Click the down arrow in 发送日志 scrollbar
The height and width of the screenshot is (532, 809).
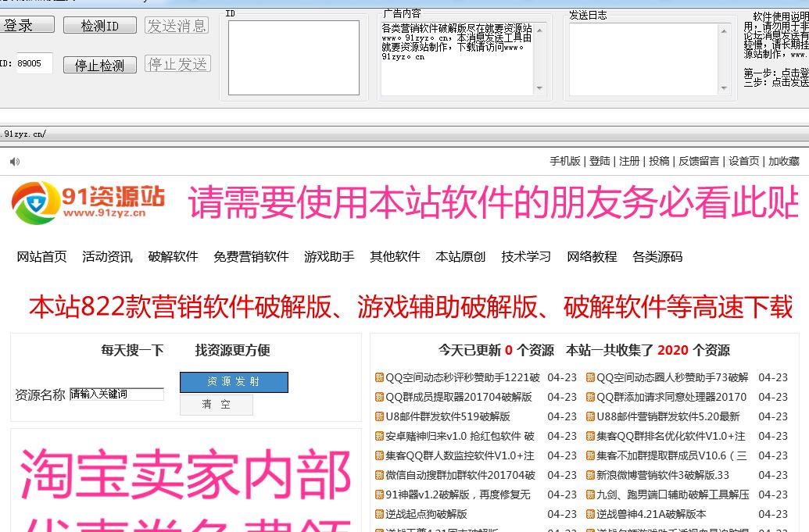[x=724, y=88]
